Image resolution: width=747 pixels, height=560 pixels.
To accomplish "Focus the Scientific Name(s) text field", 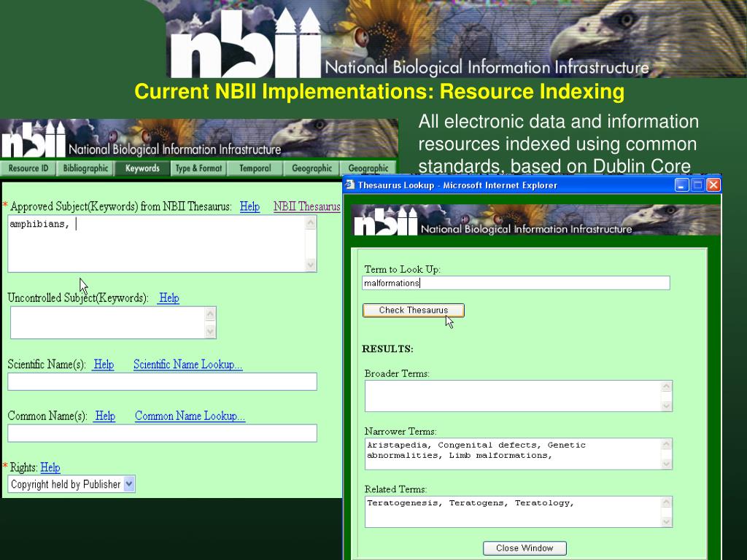I will click(162, 381).
